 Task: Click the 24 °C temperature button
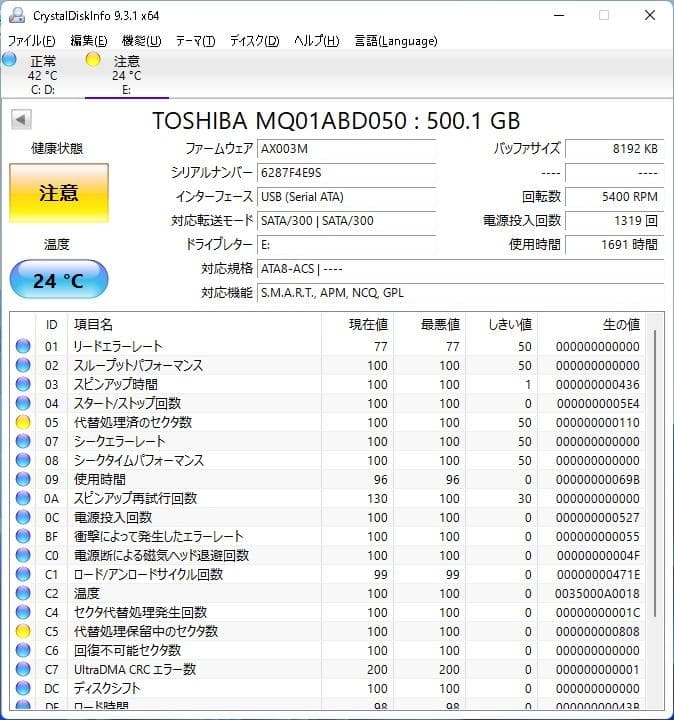point(59,280)
